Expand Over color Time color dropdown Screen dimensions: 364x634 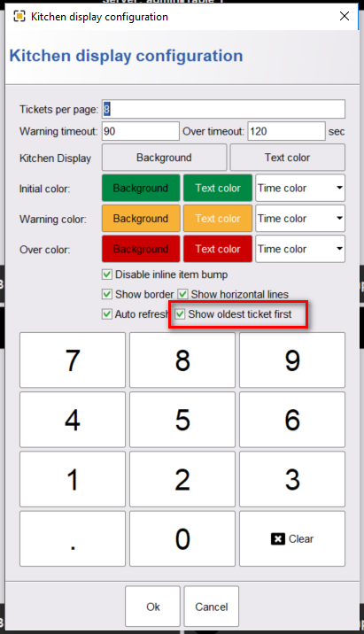click(300, 249)
